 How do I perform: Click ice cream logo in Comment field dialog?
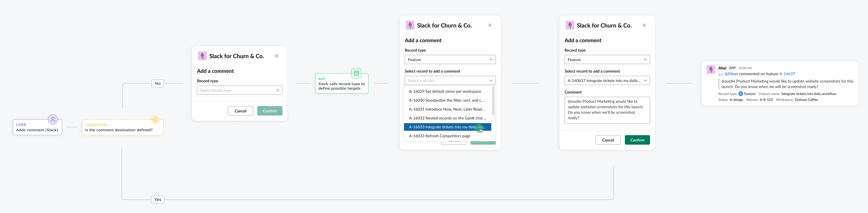pos(570,25)
